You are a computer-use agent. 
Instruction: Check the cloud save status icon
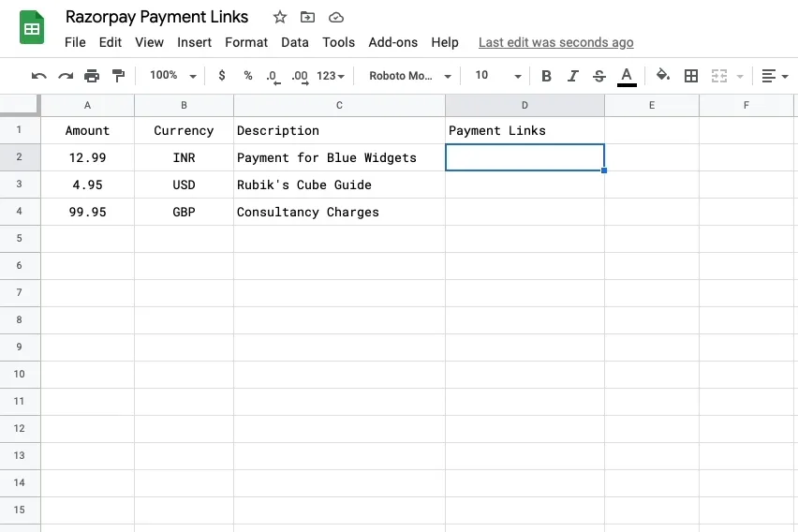pyautogui.click(x=336, y=18)
